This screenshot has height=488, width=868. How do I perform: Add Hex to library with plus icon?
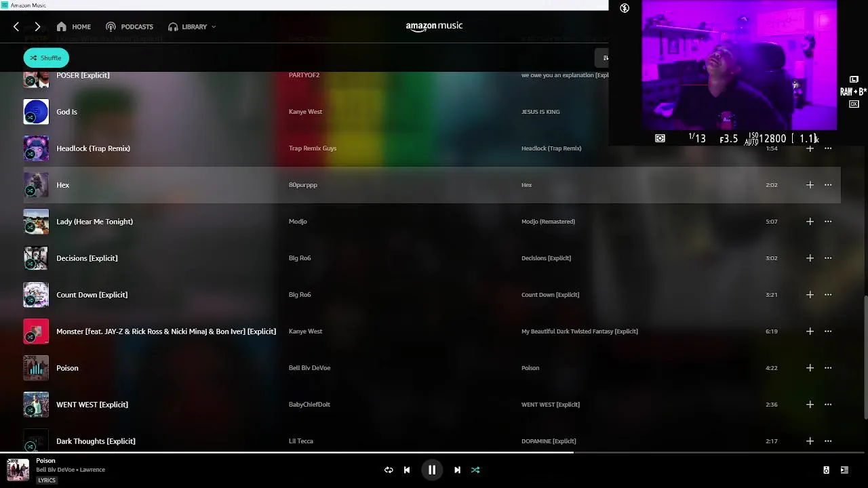810,185
